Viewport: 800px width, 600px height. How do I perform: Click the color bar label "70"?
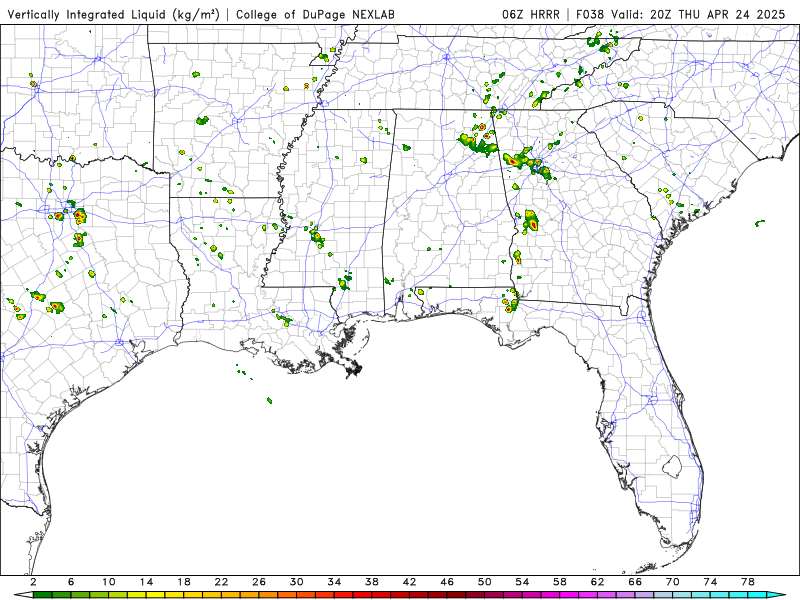point(673,582)
